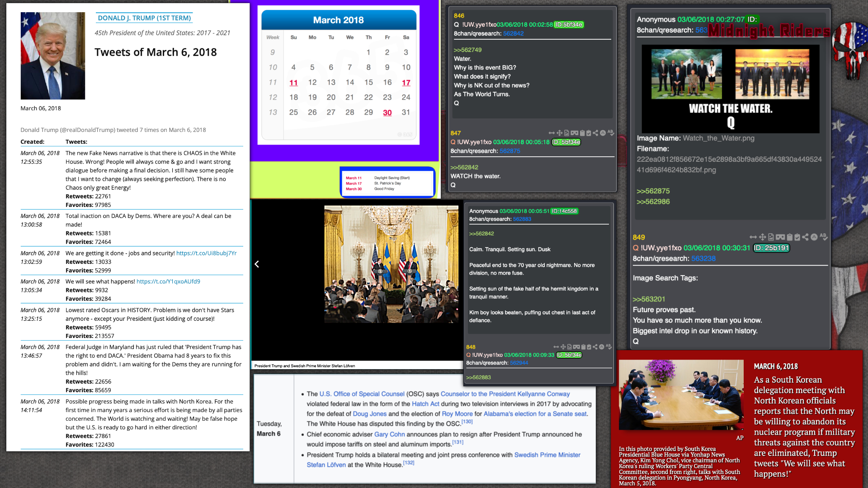Open post number 562842 in post 846
The image size is (868, 488).
(x=513, y=33)
